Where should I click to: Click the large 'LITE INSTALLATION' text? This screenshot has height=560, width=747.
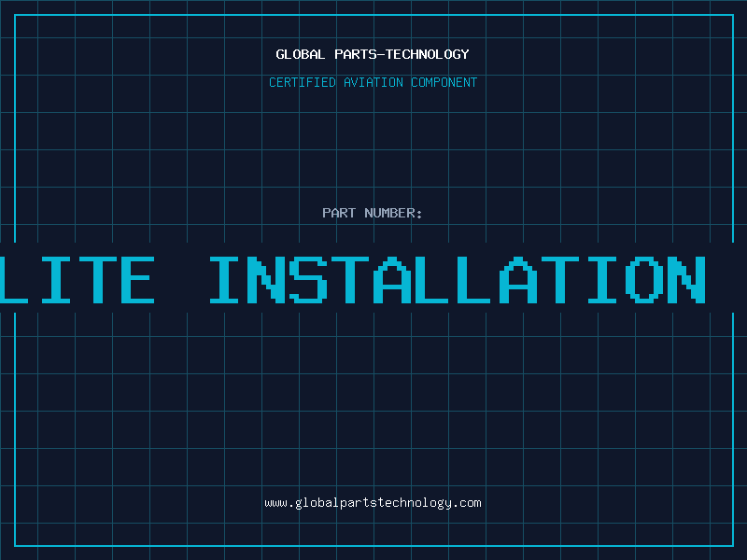click(x=353, y=280)
